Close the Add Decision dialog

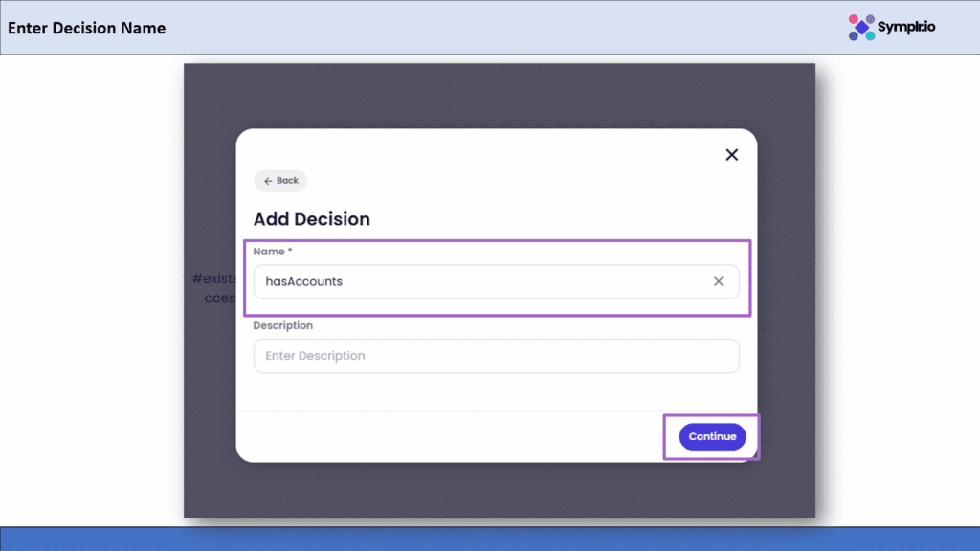[732, 155]
